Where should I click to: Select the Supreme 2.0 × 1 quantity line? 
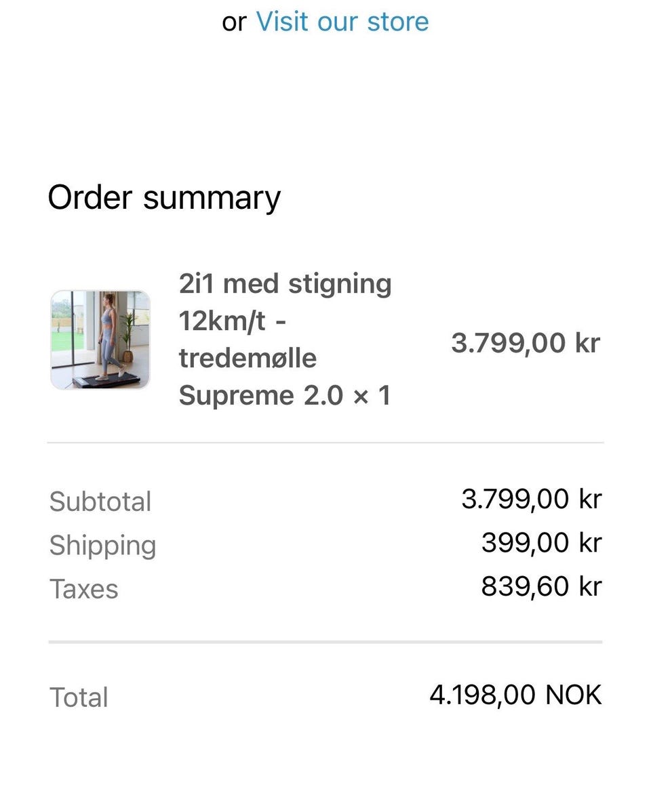(x=285, y=396)
